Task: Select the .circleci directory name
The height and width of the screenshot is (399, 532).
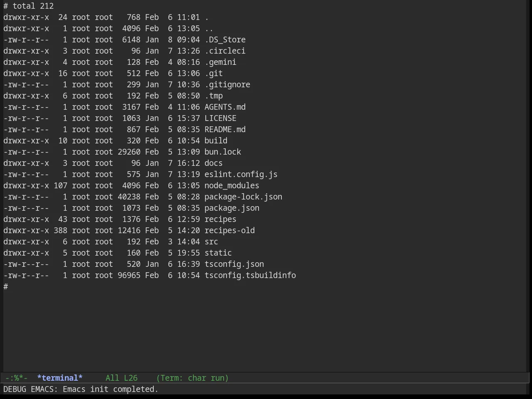Action: pyautogui.click(x=225, y=51)
